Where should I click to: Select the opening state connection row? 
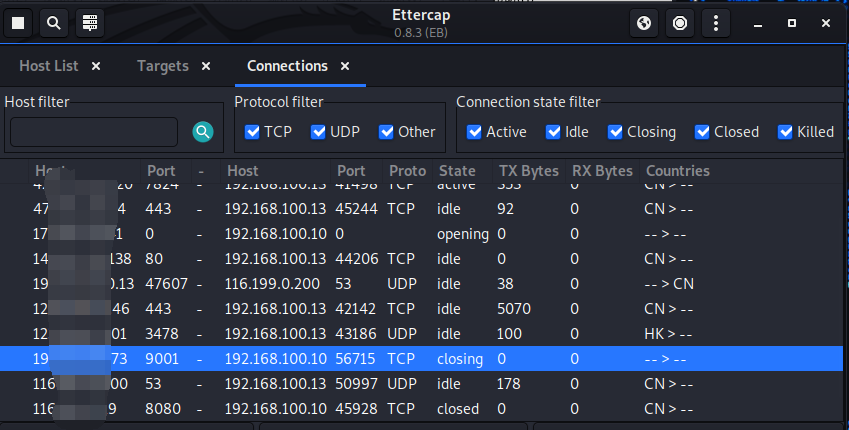[x=422, y=234]
